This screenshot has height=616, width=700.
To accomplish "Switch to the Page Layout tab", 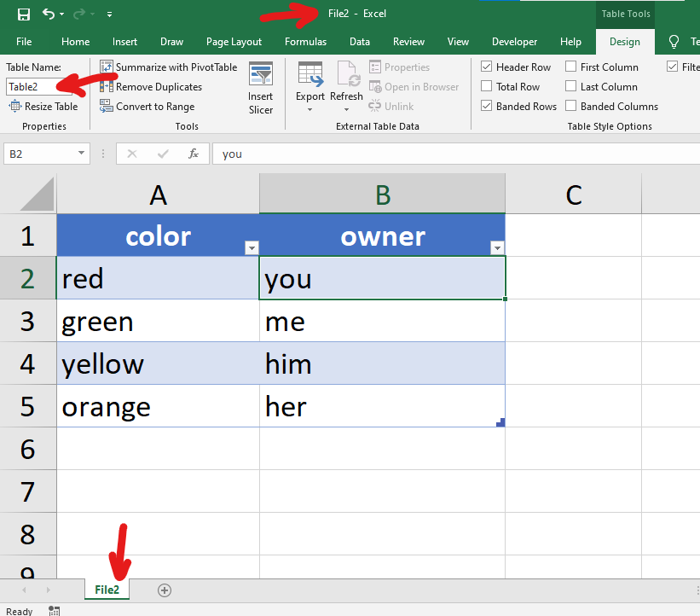I will point(234,42).
